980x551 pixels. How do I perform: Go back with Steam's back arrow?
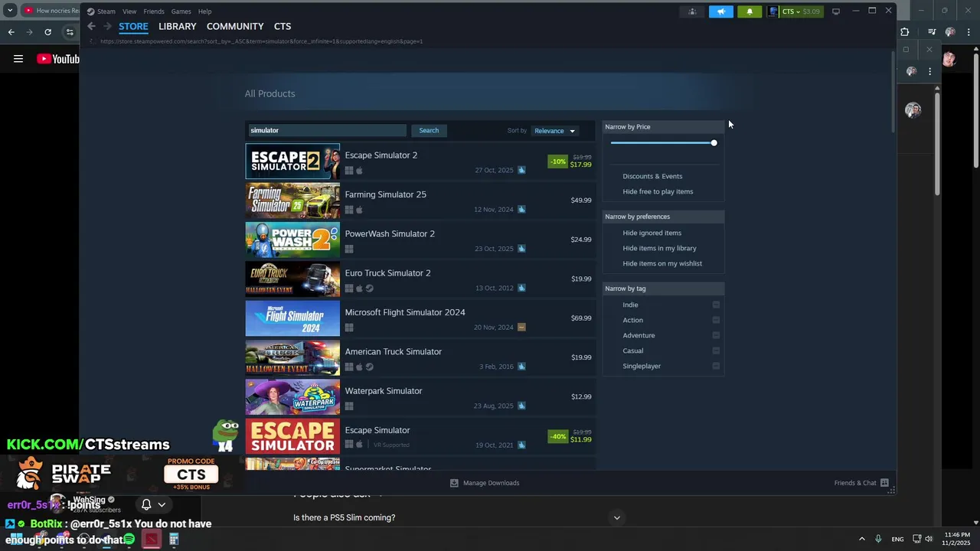tap(91, 26)
